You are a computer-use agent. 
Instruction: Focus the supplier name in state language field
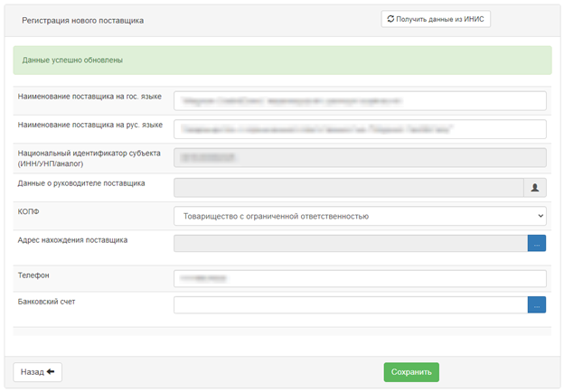pyautogui.click(x=360, y=100)
